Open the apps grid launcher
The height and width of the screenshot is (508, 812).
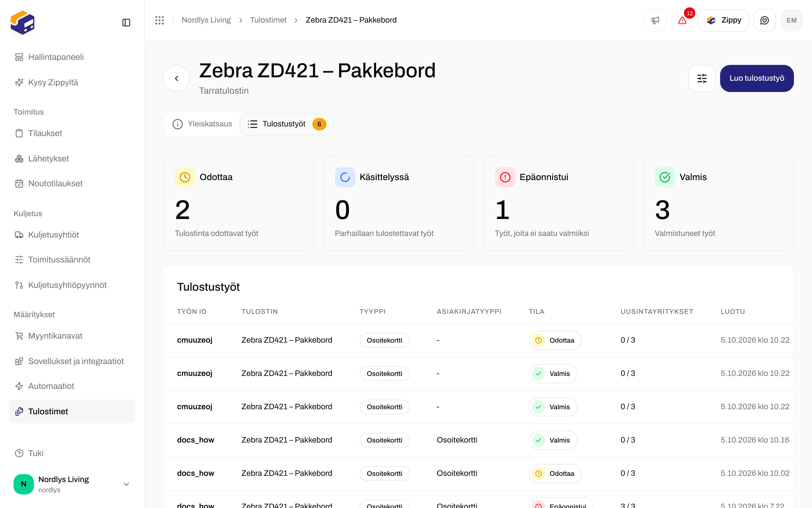(x=159, y=20)
